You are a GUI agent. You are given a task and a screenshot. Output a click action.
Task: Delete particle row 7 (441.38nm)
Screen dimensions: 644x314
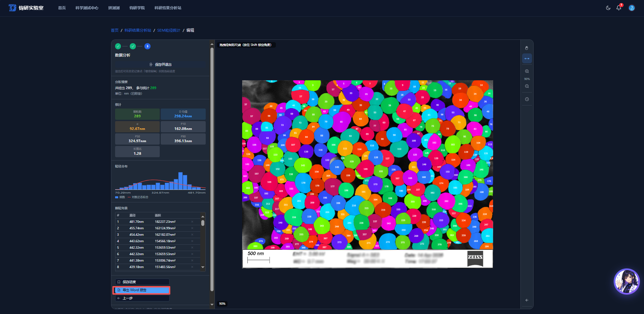(192, 261)
